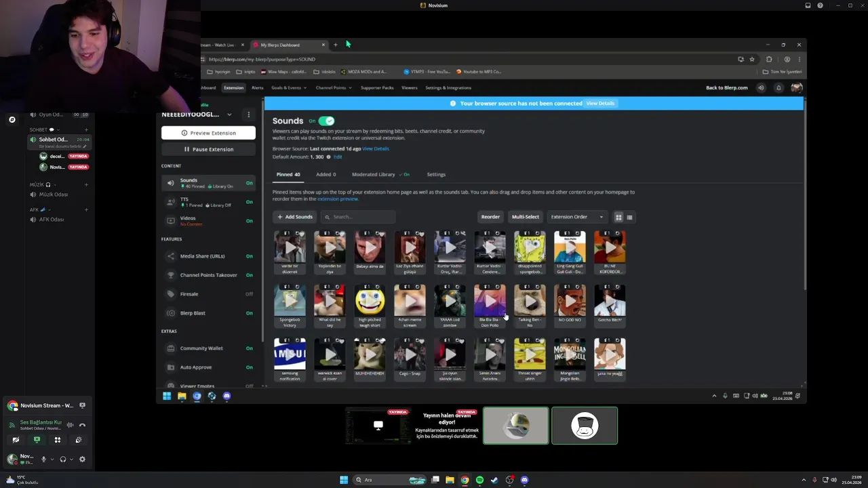This screenshot has width=868, height=488.
Task: Toggle heart on 'Laz Ziya' sound
Action: click(420, 234)
